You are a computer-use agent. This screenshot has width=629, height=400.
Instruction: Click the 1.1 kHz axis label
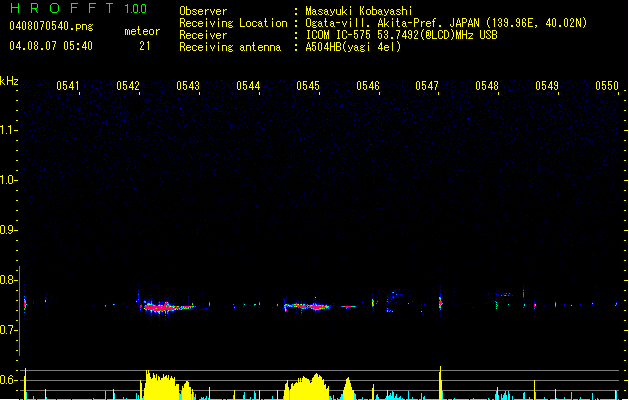8,130
